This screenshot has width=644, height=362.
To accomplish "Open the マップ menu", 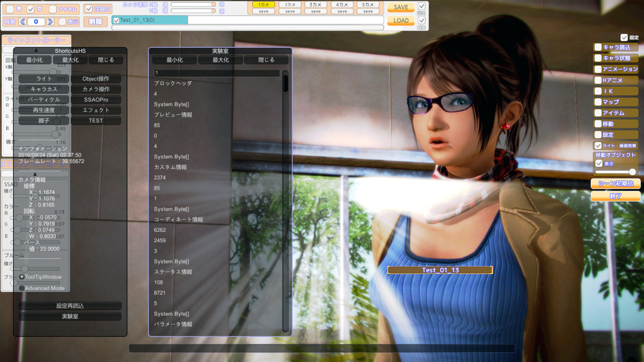I will click(616, 102).
